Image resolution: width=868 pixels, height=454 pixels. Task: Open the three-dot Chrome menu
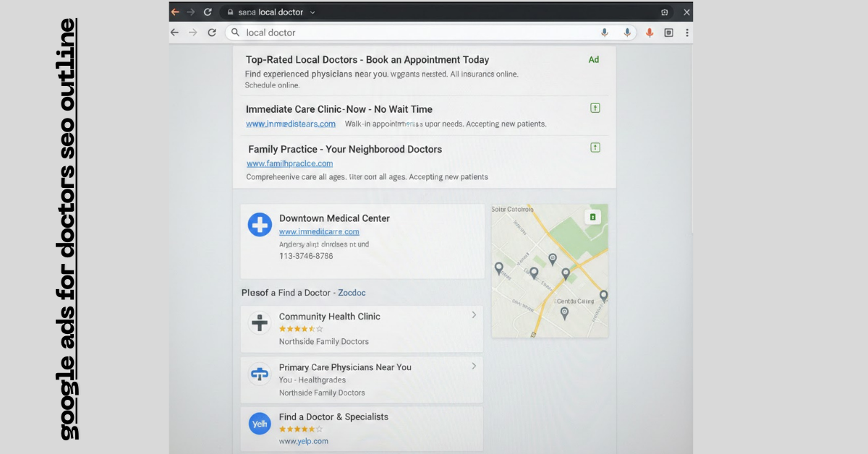pyautogui.click(x=686, y=33)
